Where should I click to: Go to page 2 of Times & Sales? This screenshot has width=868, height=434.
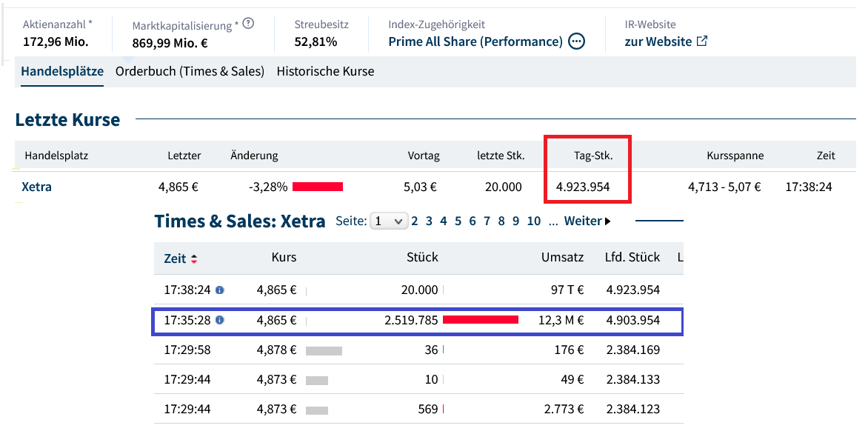[415, 221]
